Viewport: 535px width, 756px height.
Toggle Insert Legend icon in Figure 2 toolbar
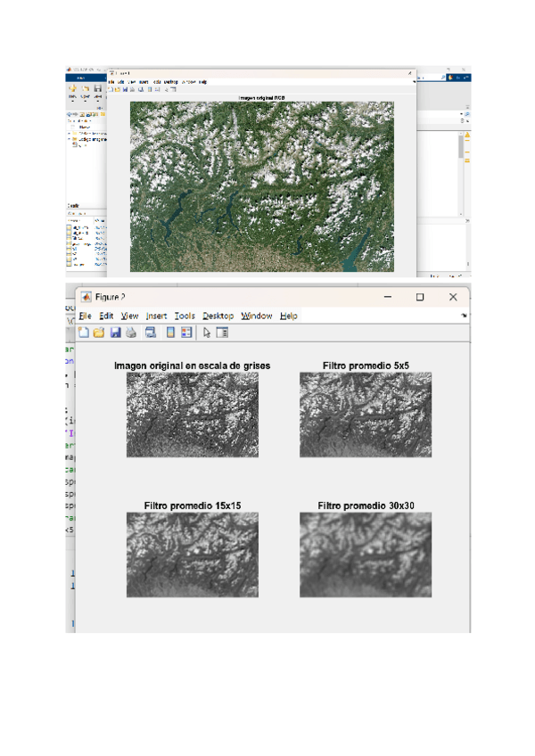click(185, 333)
